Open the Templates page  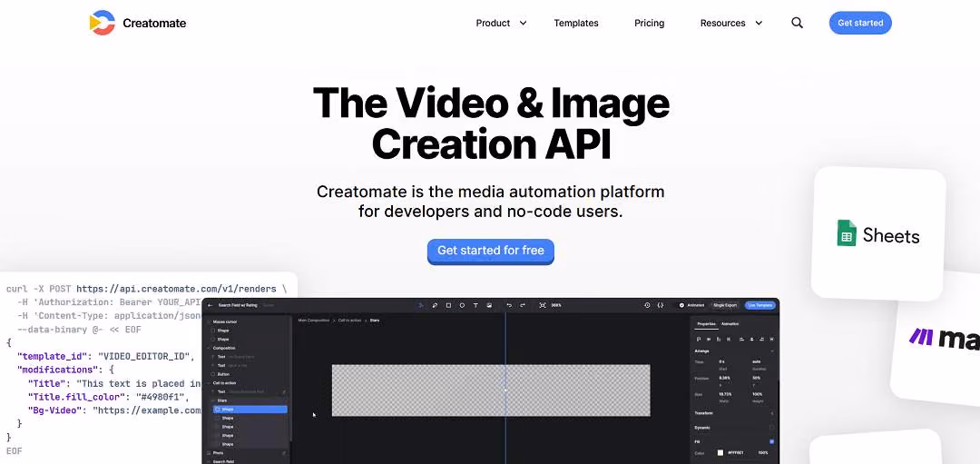point(575,23)
